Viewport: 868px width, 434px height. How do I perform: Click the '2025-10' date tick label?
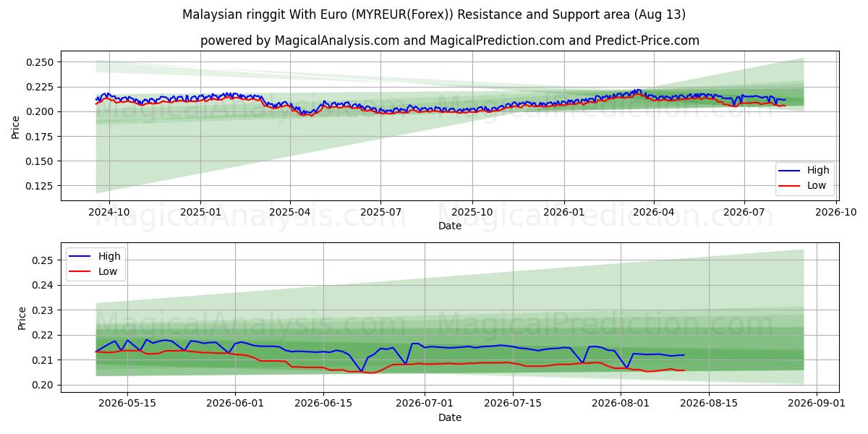coord(472,212)
